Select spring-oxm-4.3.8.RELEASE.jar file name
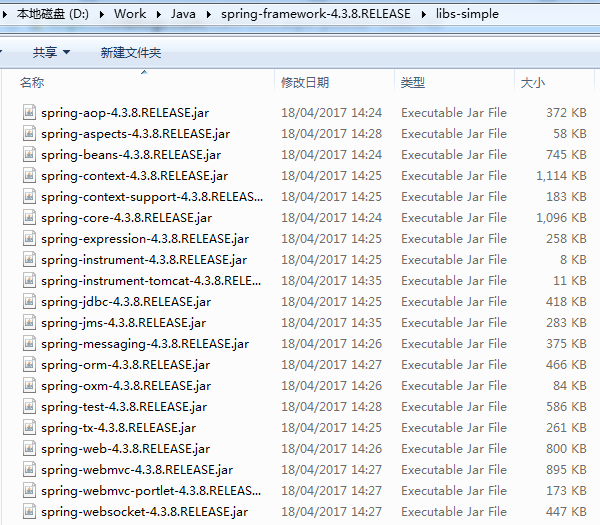600x525 pixels. pos(126,386)
